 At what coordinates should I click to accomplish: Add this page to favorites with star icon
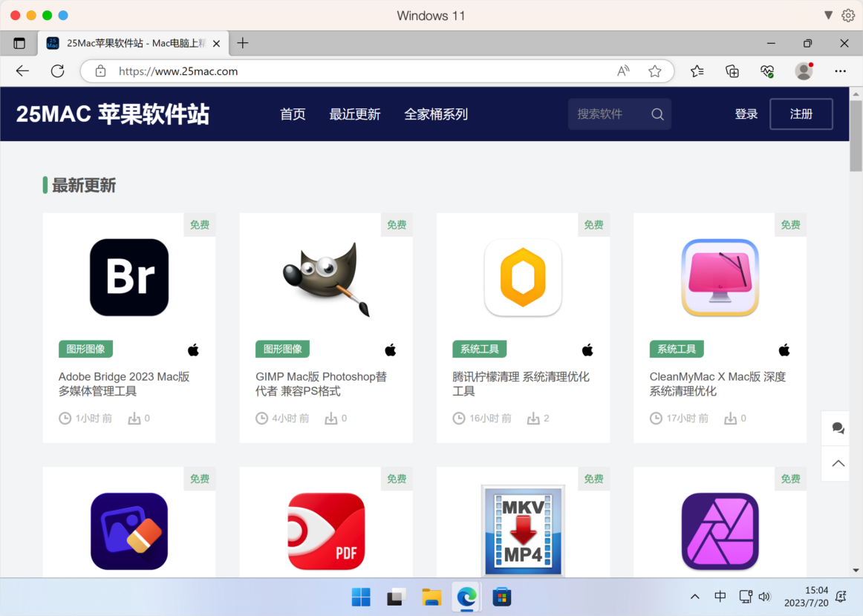(x=654, y=71)
